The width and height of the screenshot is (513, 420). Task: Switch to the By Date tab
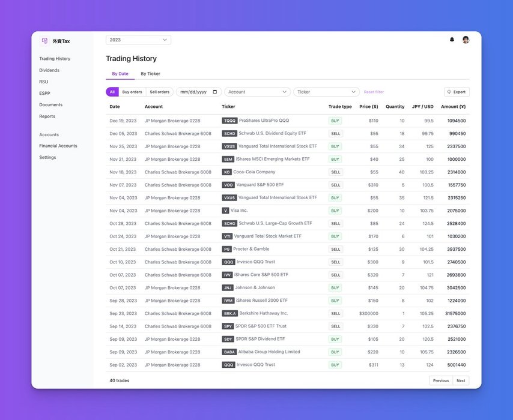tap(120, 74)
